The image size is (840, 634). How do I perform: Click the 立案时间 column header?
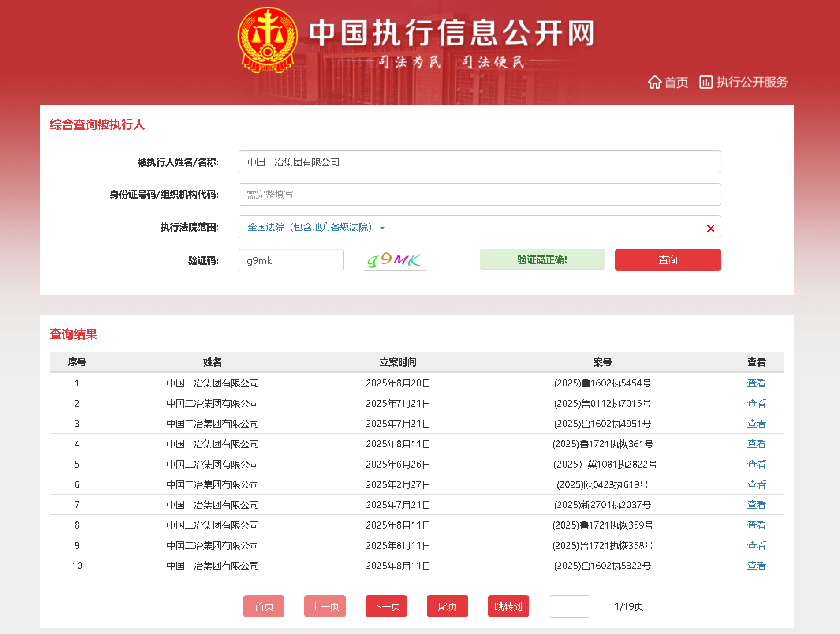(398, 362)
